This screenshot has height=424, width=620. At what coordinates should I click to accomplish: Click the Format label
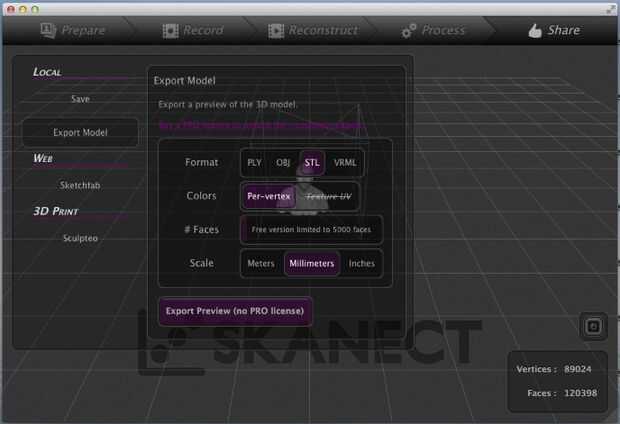(x=202, y=163)
